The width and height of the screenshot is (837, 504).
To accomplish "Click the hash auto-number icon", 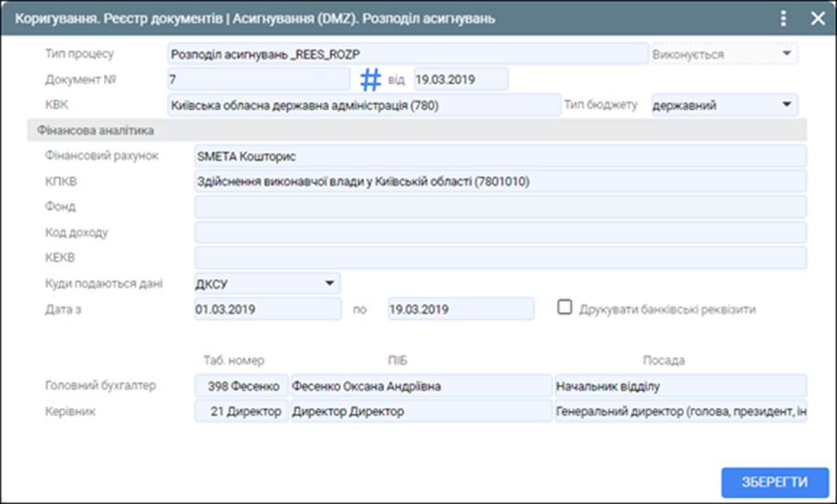I will point(371,80).
